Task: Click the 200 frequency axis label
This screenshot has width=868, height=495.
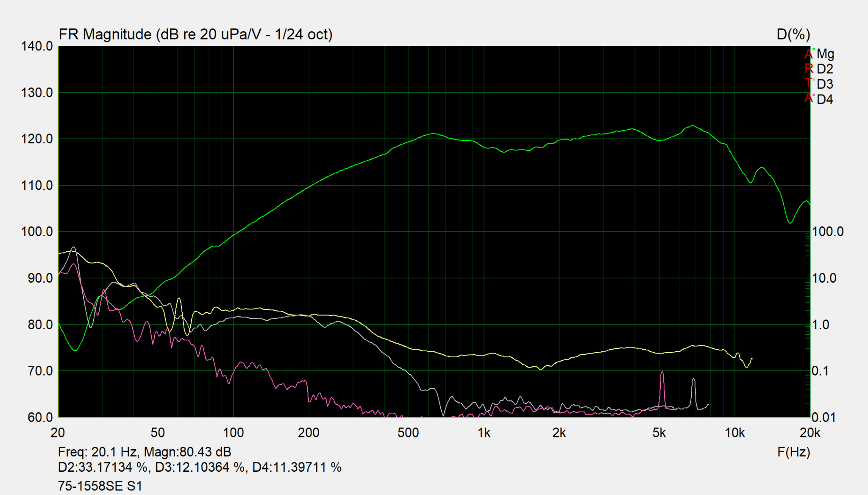Action: pyautogui.click(x=308, y=433)
